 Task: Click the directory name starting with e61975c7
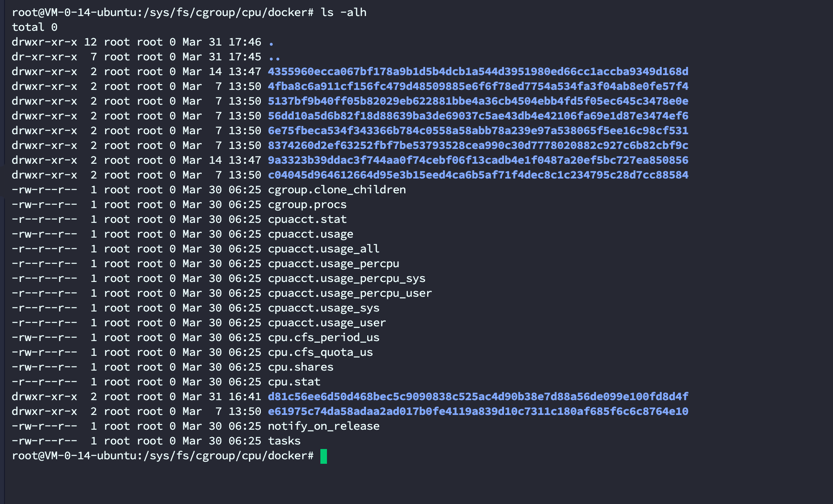tap(478, 411)
